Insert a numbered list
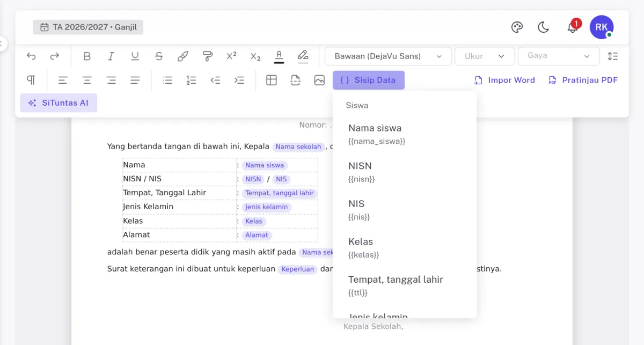The width and height of the screenshot is (644, 345). (191, 80)
